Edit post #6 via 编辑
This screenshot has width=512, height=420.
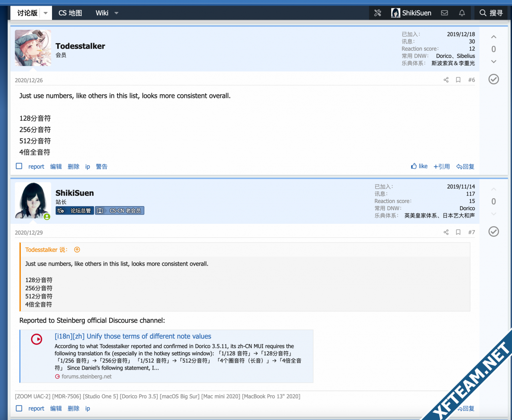coord(56,167)
